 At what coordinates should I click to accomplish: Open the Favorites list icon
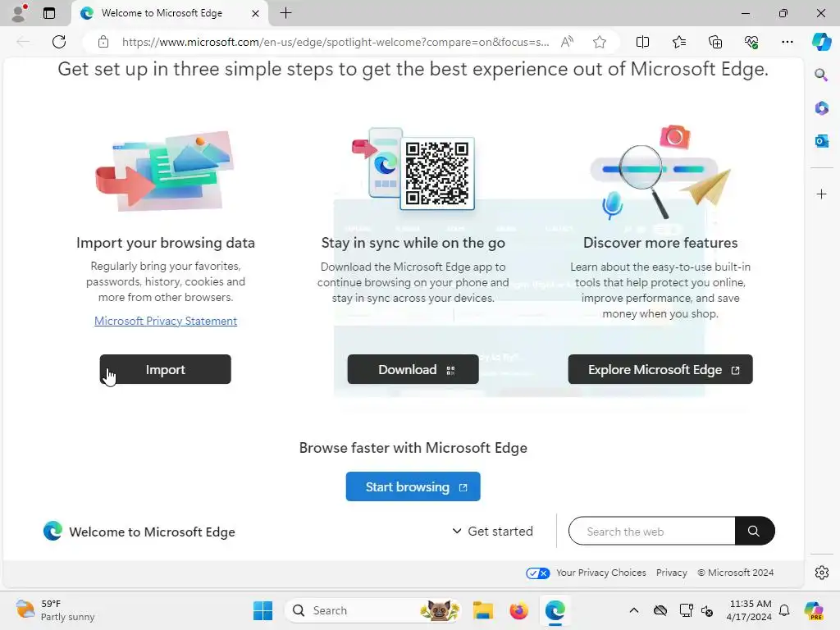678,42
